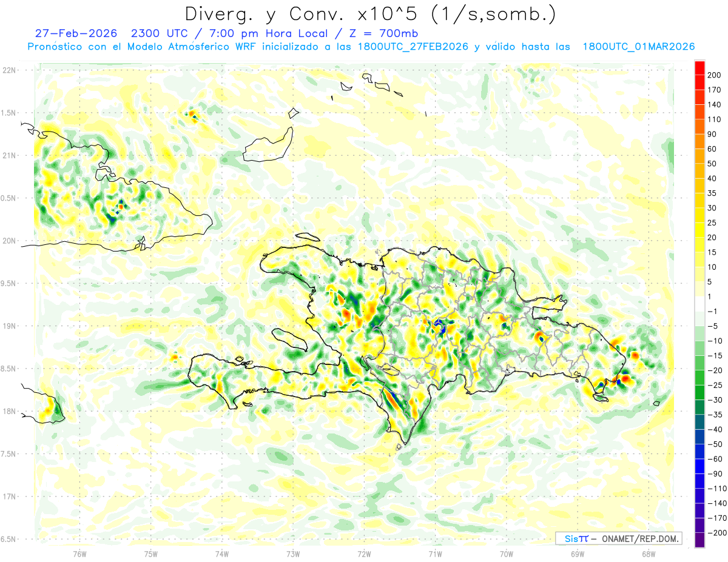Click the legend value '200'

pyautogui.click(x=714, y=75)
